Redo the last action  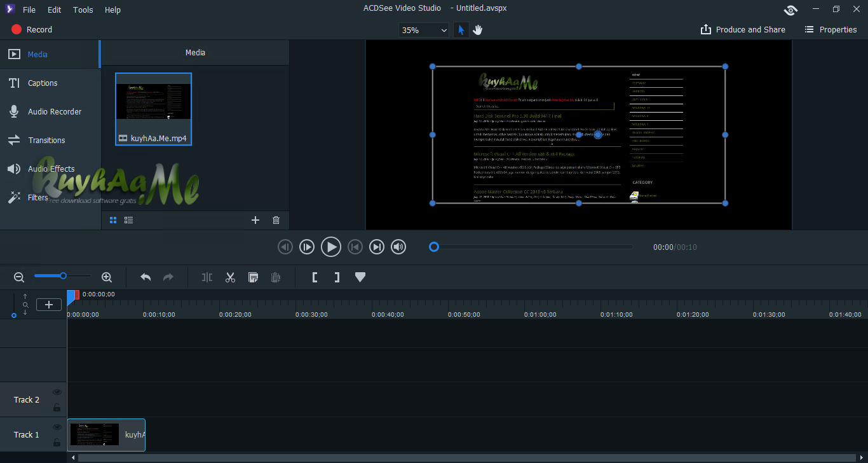coord(168,277)
